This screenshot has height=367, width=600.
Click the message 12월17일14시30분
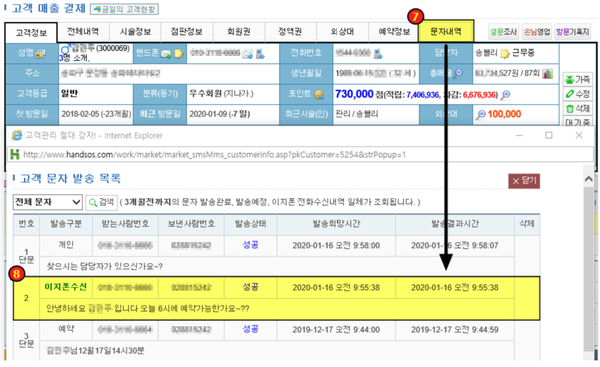click(95, 351)
